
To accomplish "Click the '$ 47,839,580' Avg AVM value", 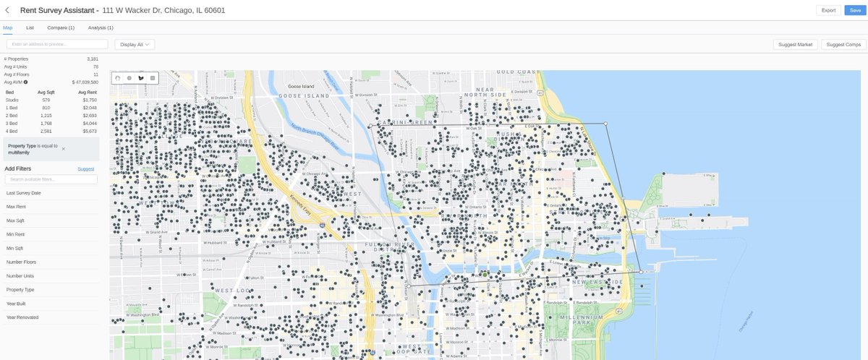I will point(85,82).
